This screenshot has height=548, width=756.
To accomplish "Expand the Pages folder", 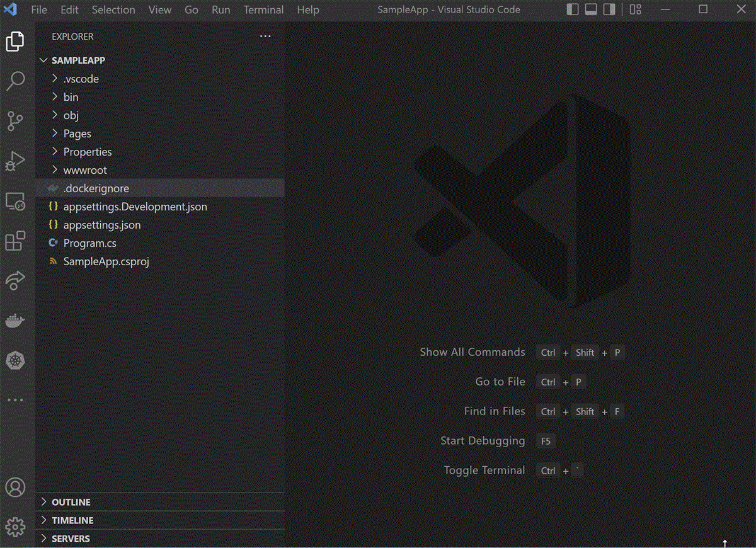I will point(159,134).
